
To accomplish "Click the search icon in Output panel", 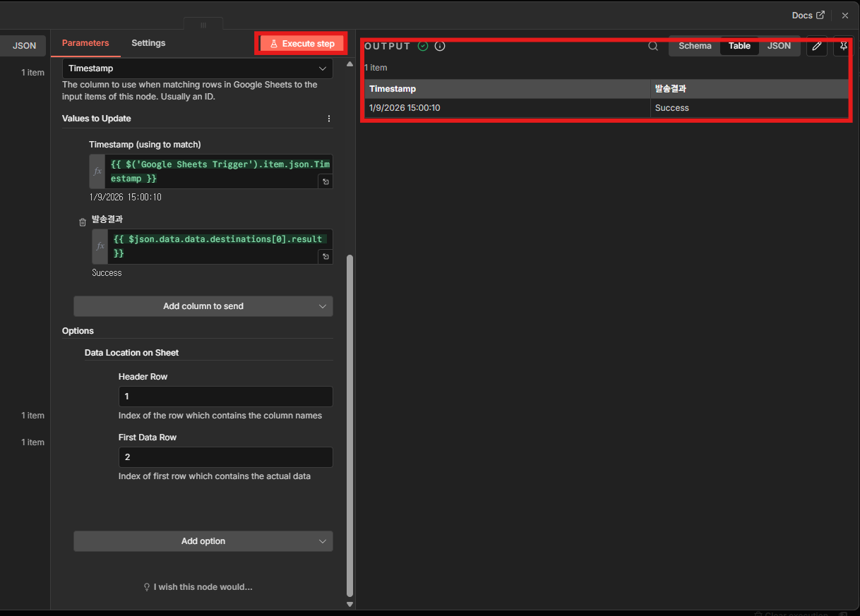I will pyautogui.click(x=653, y=46).
